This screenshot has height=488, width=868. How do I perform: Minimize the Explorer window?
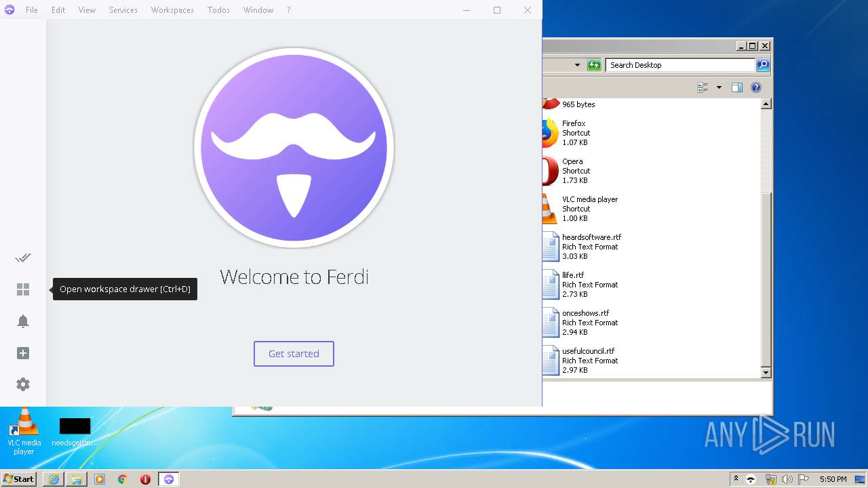point(741,46)
